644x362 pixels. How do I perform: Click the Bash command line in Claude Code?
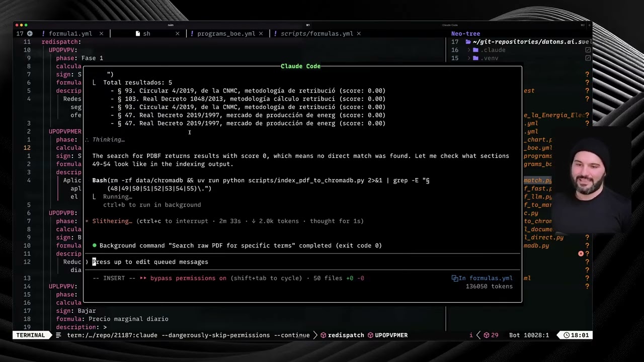(261, 185)
